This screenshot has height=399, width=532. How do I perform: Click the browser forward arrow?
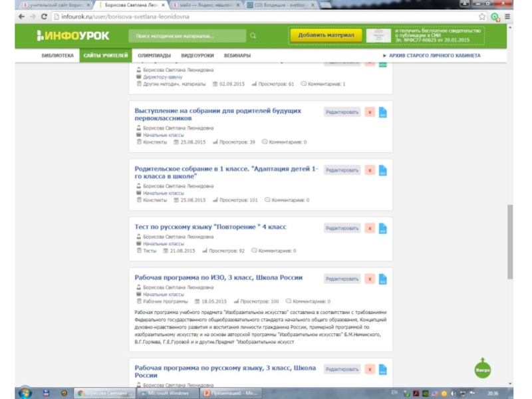pyautogui.click(x=33, y=16)
